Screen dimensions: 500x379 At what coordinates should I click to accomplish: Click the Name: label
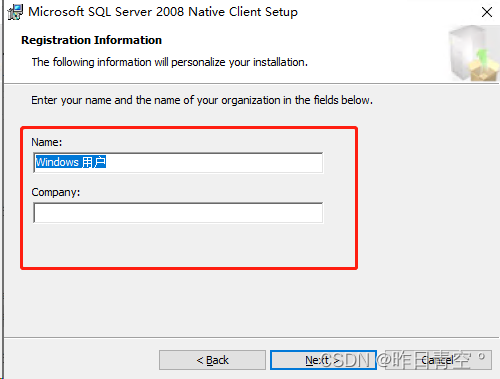click(47, 142)
